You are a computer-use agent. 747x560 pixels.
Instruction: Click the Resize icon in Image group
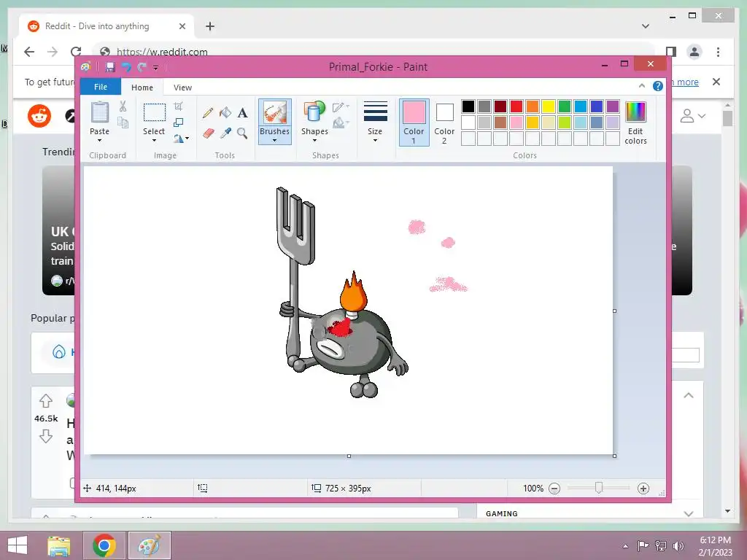click(x=178, y=122)
